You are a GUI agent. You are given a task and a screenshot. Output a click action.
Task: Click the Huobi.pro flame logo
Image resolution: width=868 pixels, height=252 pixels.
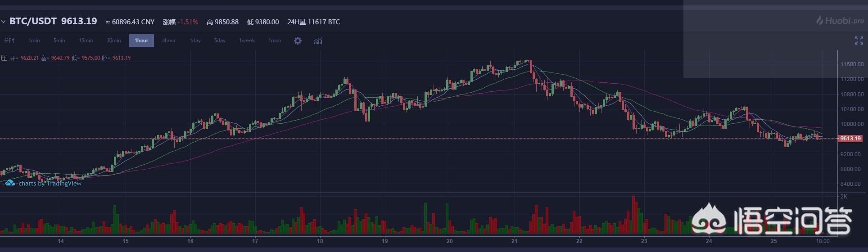point(821,20)
